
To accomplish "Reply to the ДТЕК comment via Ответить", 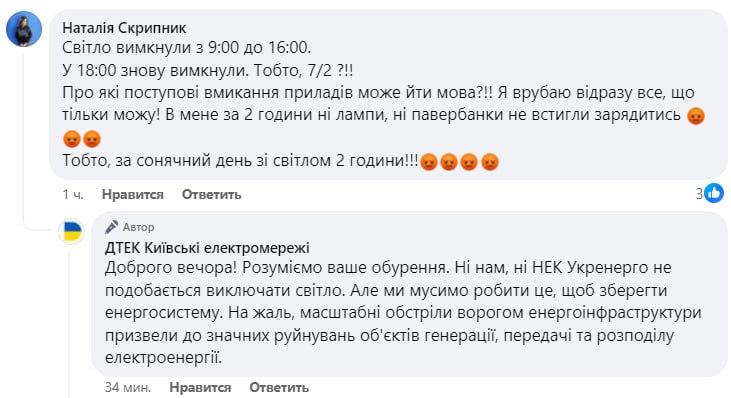I will [x=279, y=387].
